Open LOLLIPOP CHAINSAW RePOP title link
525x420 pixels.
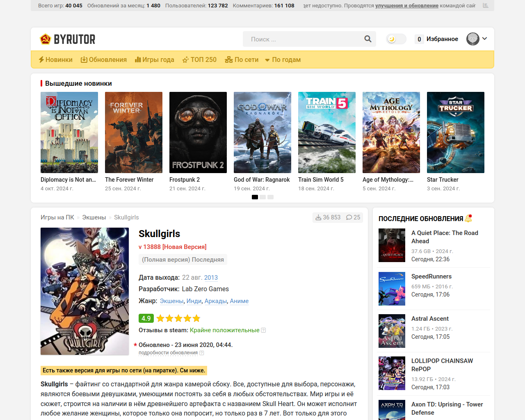pos(442,365)
